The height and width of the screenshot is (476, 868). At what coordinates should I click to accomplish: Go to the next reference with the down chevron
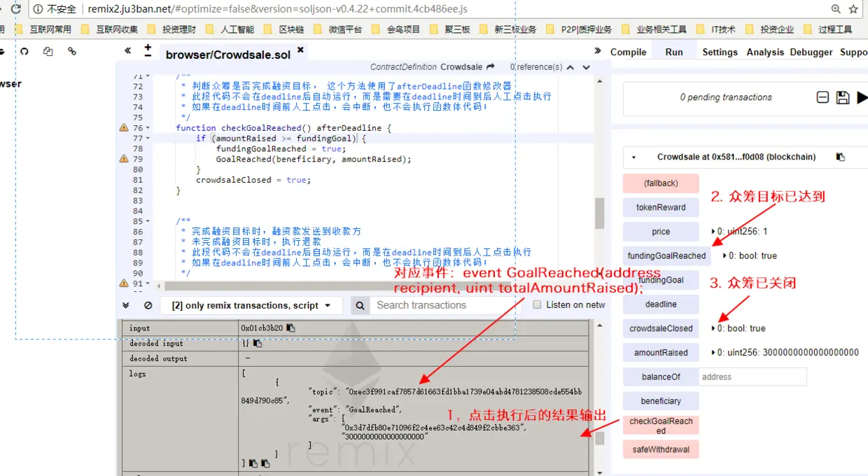pyautogui.click(x=587, y=67)
